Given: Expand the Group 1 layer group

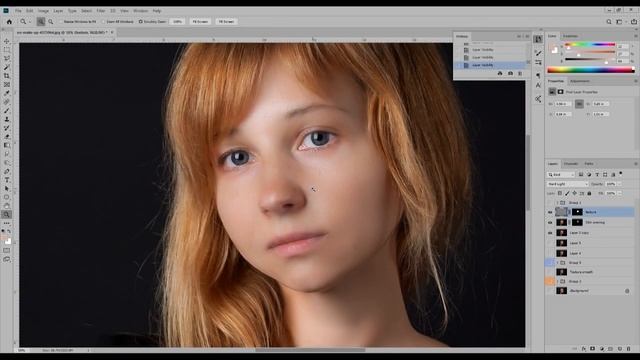Looking at the screenshot, I should point(557,203).
